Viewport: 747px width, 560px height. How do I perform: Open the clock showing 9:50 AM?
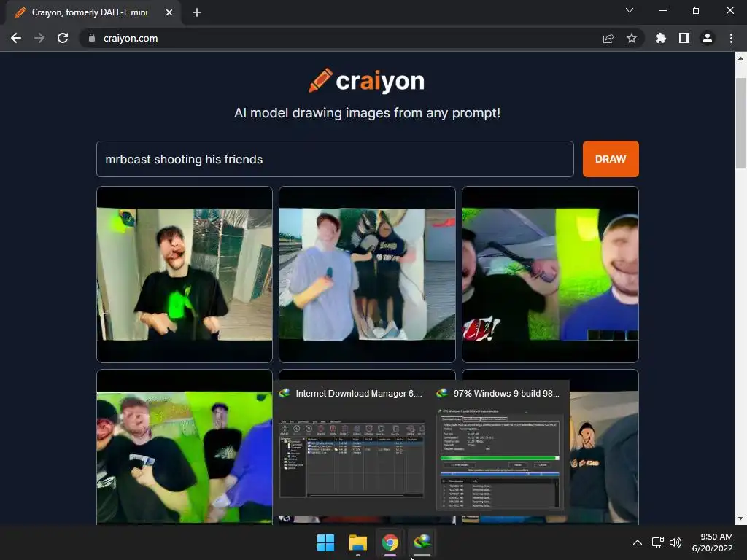[x=712, y=542]
